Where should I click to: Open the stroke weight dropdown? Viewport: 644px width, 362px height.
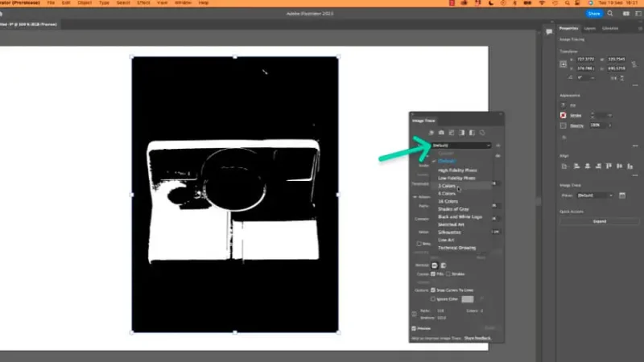click(x=610, y=115)
